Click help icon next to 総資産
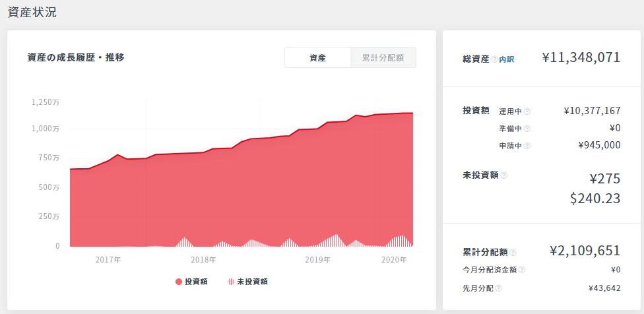Screen dimensions: 644x314 click(x=494, y=59)
